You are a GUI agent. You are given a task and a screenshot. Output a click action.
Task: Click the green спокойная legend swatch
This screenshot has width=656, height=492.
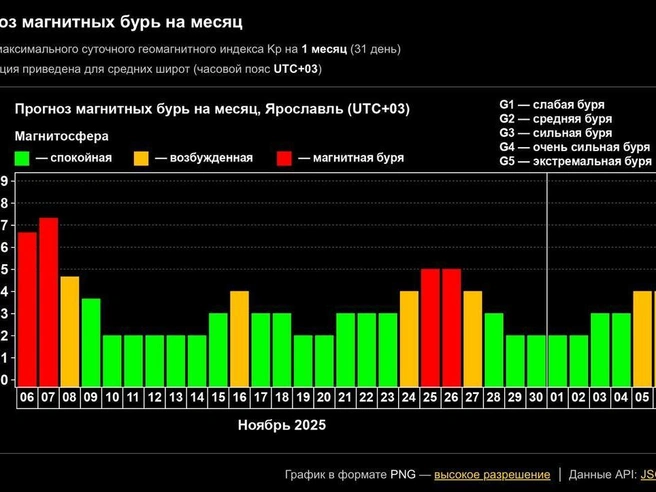(22, 159)
